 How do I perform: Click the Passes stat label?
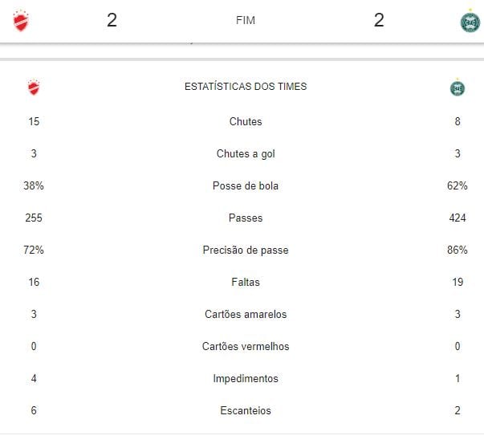[246, 218]
